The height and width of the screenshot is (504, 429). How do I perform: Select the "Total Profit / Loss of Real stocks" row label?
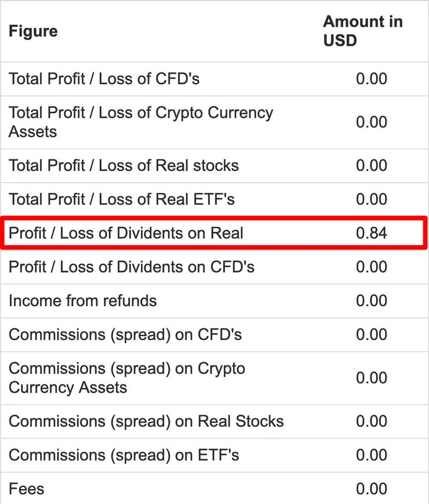(x=123, y=165)
